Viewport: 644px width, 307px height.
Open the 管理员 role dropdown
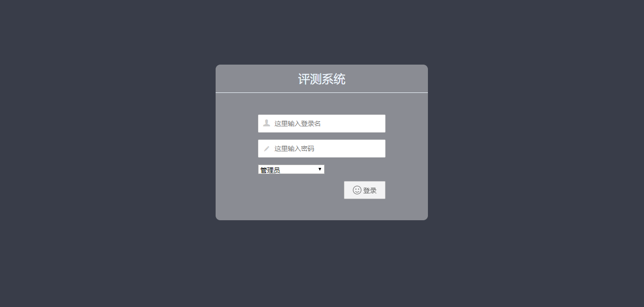(291, 169)
